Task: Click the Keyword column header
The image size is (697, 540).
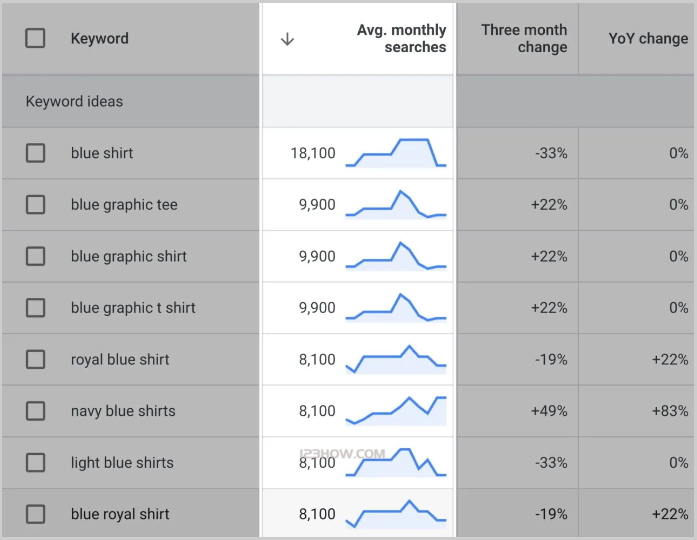Action: click(99, 39)
